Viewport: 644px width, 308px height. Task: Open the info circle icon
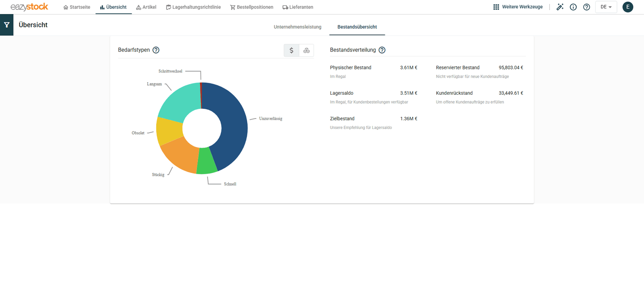click(573, 7)
